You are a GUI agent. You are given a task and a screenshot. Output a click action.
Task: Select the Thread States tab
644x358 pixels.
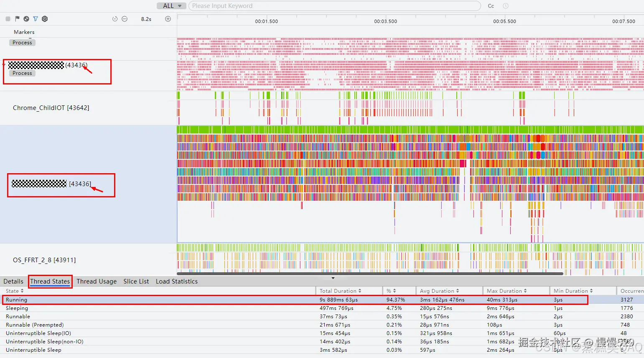[x=50, y=281]
